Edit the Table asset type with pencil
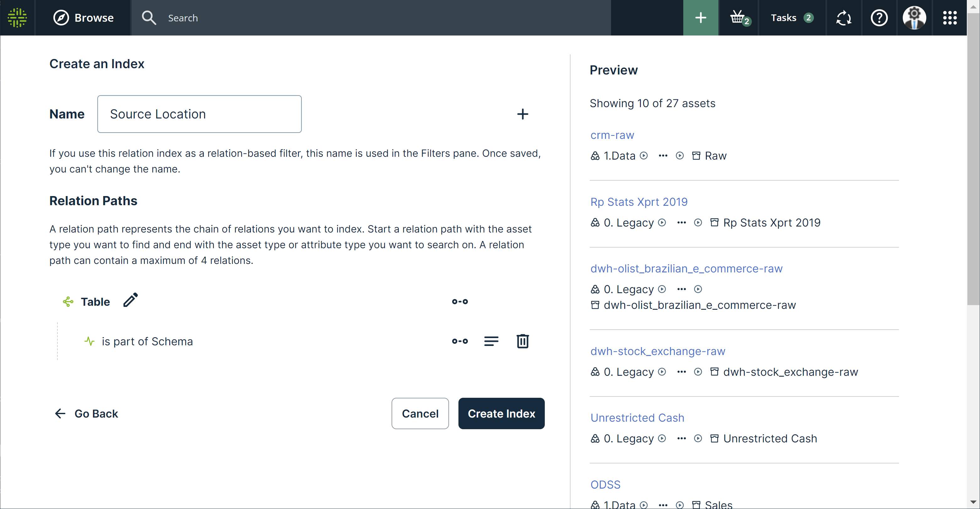The width and height of the screenshot is (980, 509). pyautogui.click(x=131, y=300)
